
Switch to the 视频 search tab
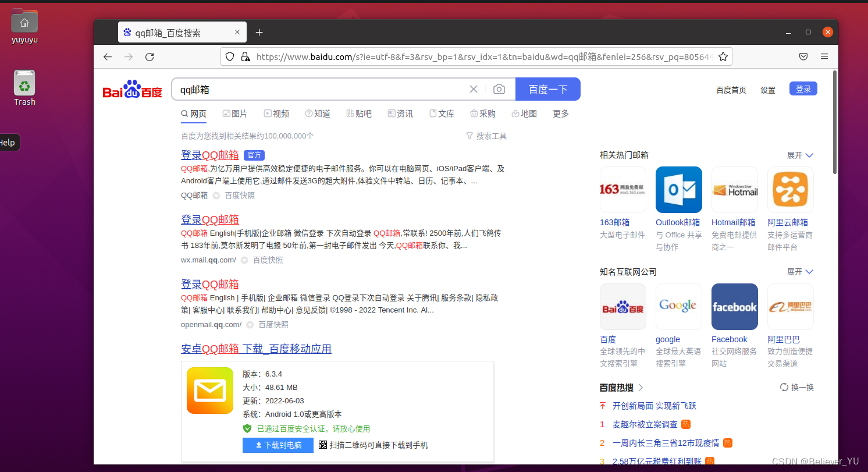pos(276,113)
